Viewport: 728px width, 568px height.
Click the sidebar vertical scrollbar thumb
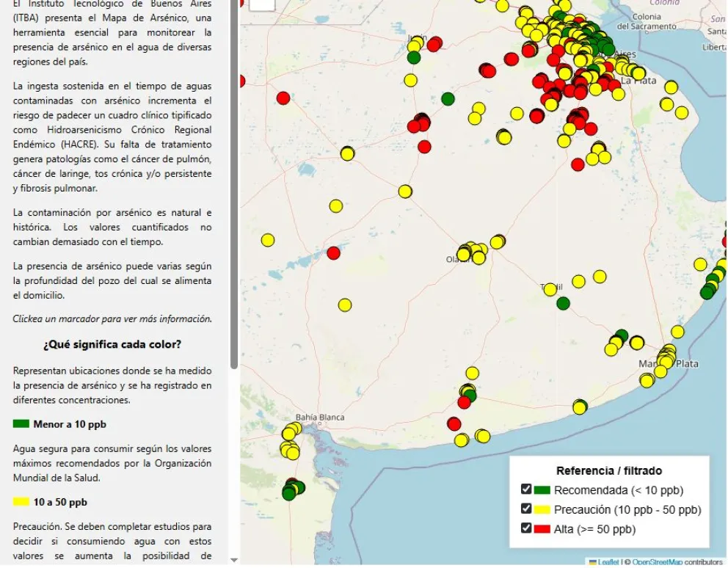tap(234, 183)
